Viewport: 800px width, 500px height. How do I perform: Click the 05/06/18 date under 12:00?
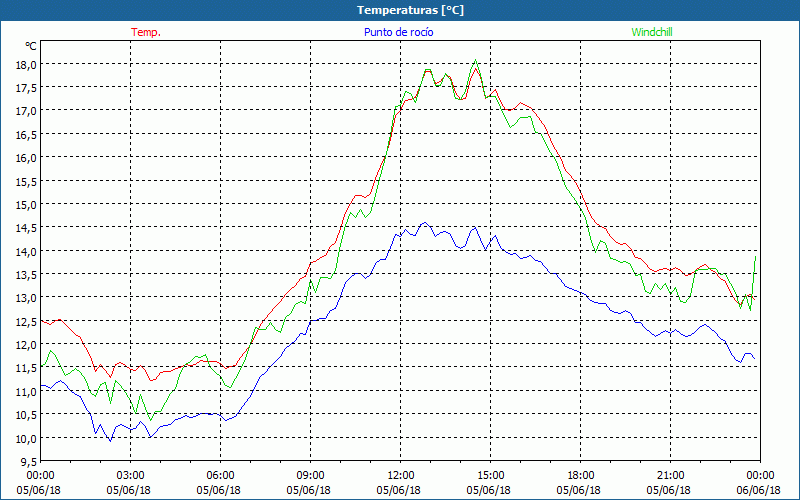(398, 490)
